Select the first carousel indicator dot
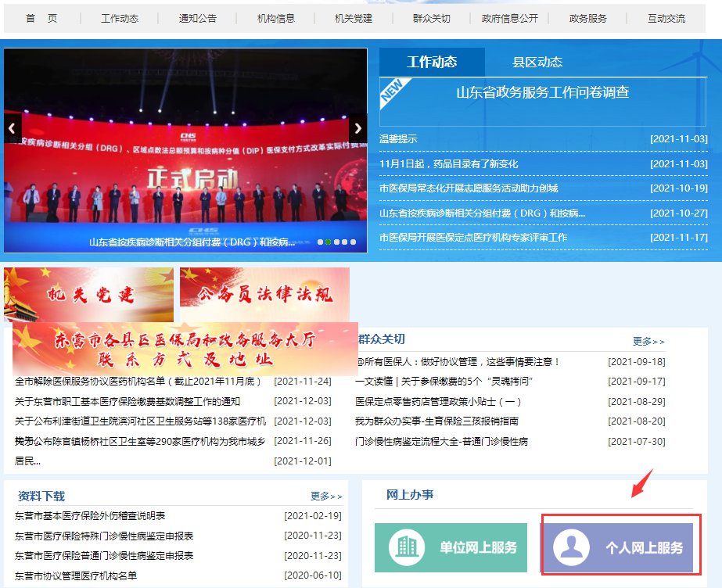 (320, 242)
